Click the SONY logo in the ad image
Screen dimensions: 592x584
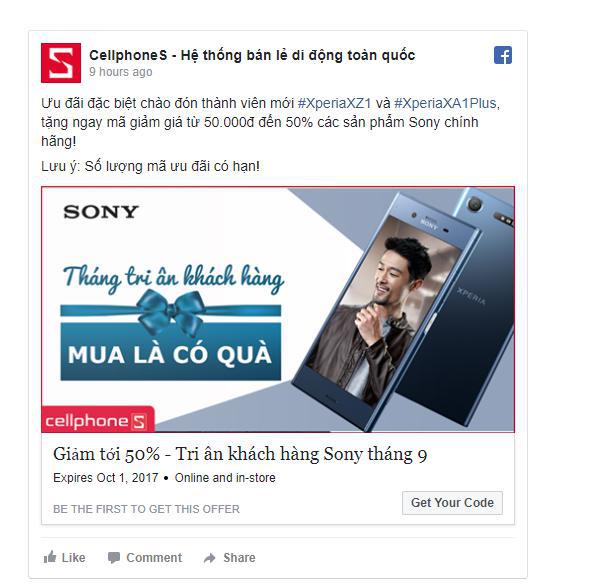click(101, 212)
